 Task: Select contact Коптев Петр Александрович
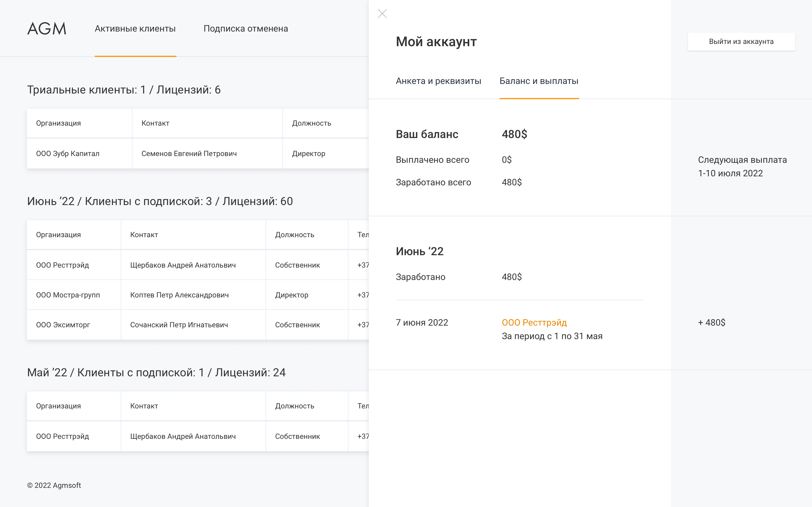pyautogui.click(x=180, y=295)
